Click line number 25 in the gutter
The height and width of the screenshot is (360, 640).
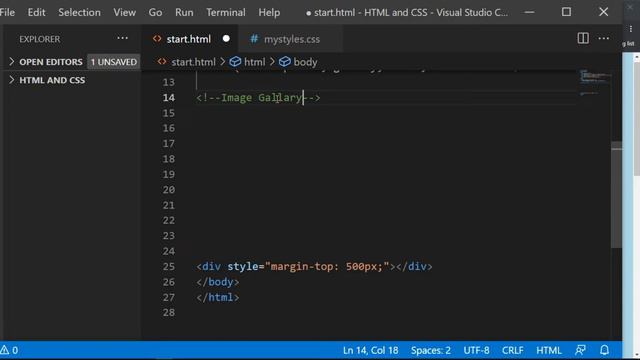[x=169, y=267]
